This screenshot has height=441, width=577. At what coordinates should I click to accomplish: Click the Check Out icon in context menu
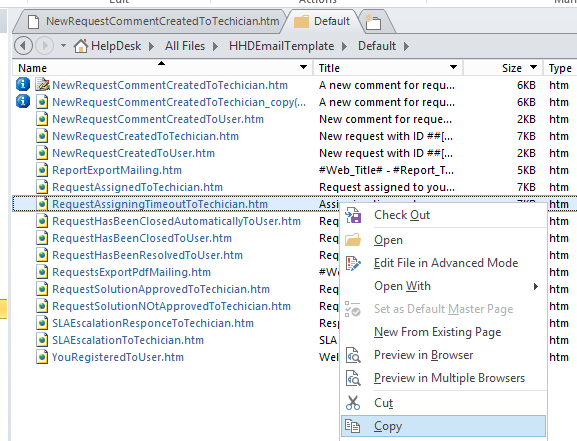[x=353, y=215]
